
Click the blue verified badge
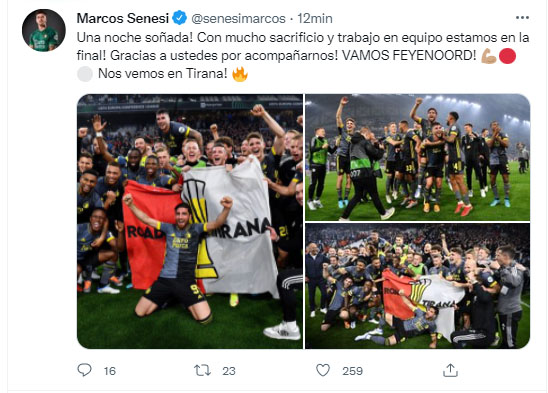coord(180,18)
